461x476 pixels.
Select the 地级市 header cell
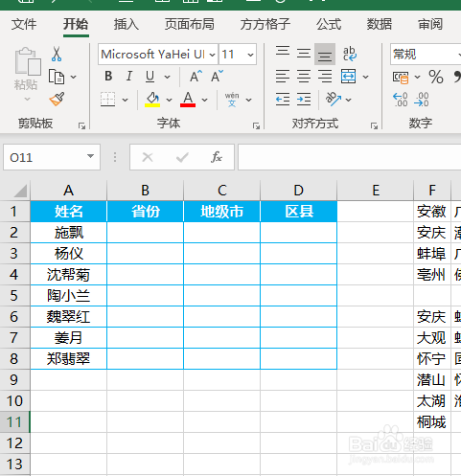(x=222, y=212)
